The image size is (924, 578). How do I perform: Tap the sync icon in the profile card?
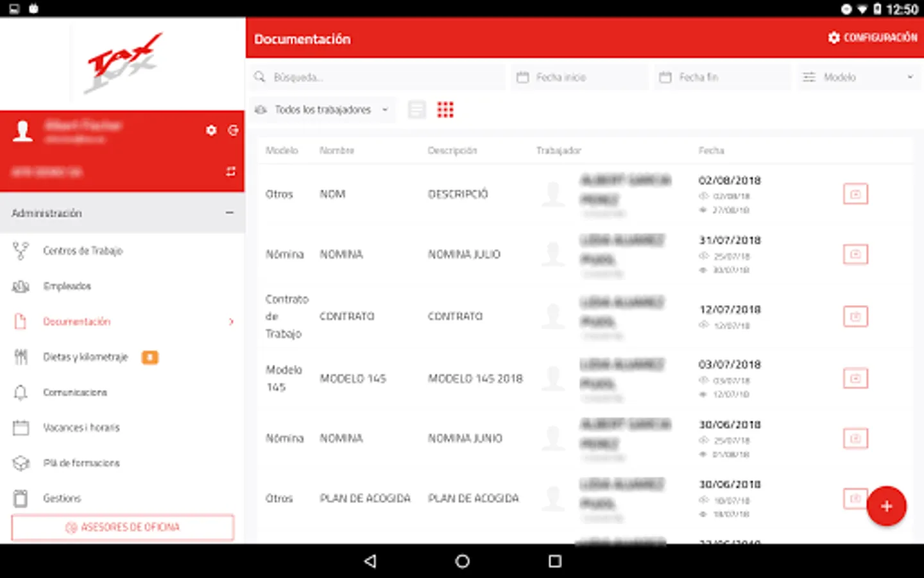tap(231, 172)
